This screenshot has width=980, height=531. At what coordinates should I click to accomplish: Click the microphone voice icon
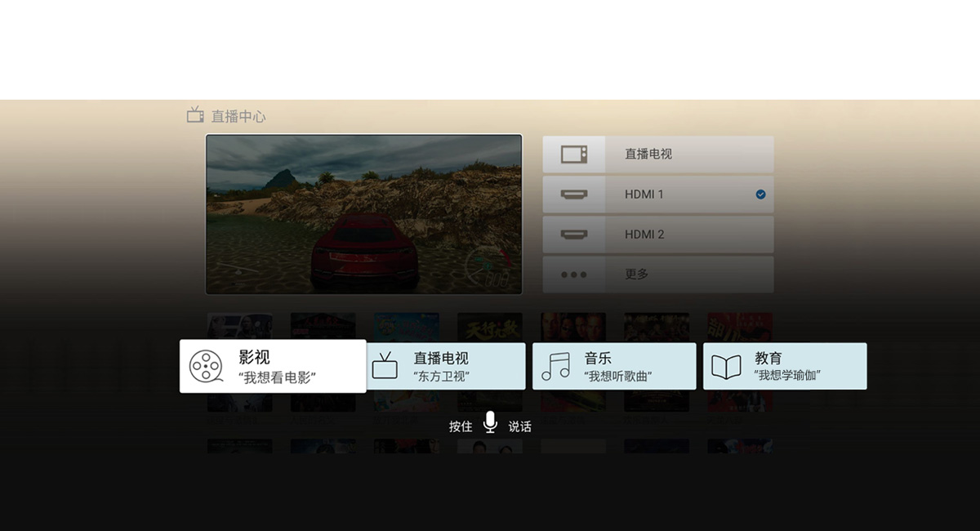click(x=490, y=422)
